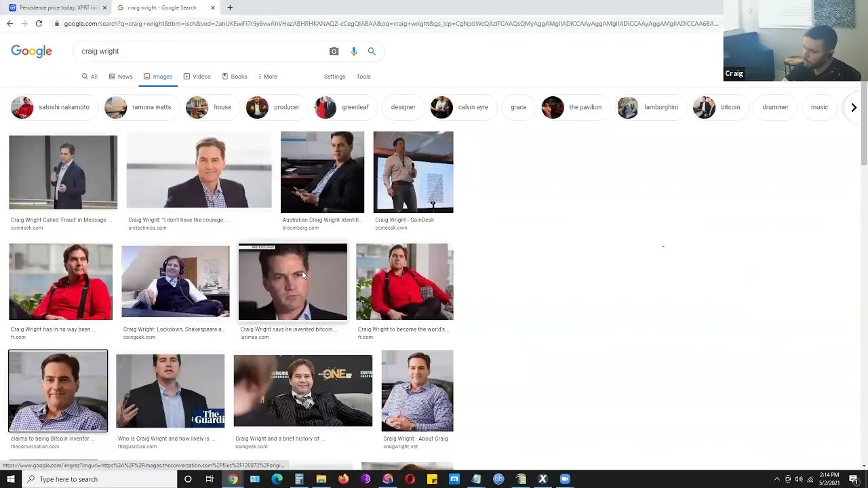Close the Persistence price tab
Viewport: 868px width, 488px height.
[104, 7]
